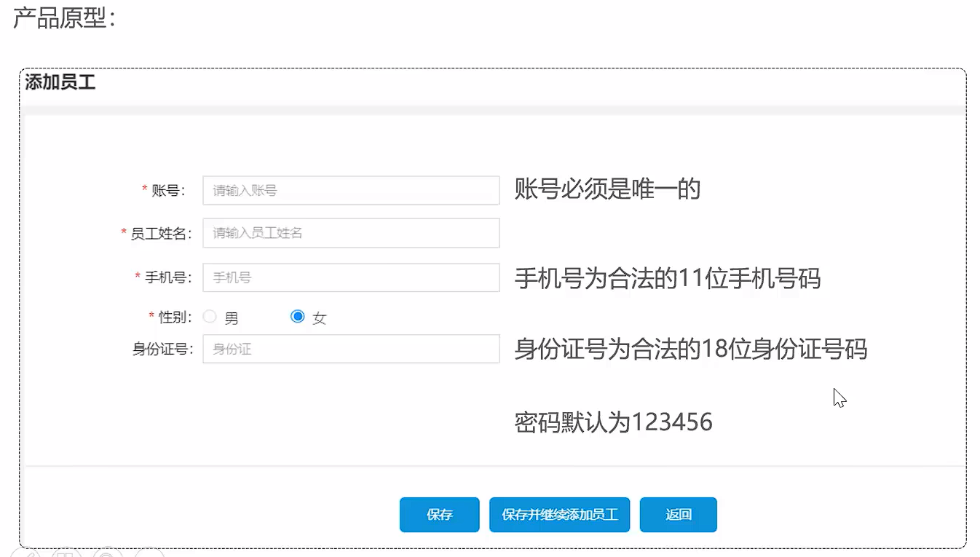Select the 身份证号 input box
Image resolution: width=980 pixels, height=557 pixels.
coord(350,349)
